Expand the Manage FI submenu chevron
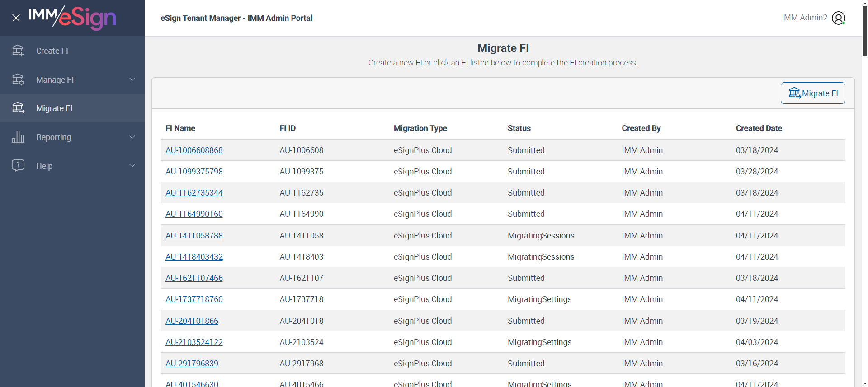This screenshot has height=387, width=868. click(132, 79)
